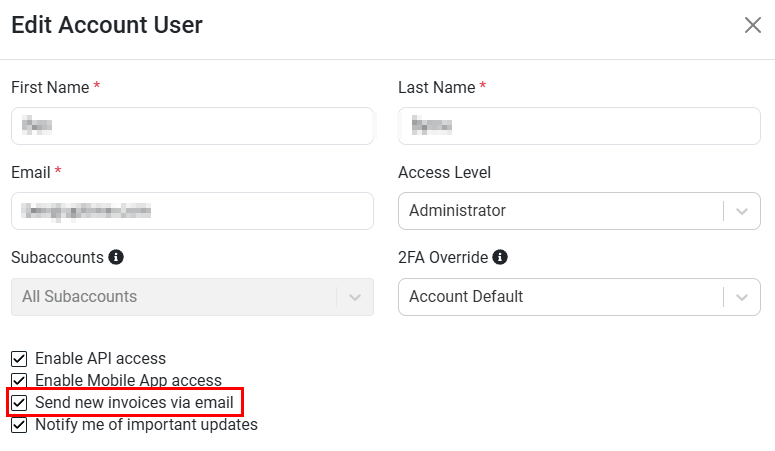Image resolution: width=775 pixels, height=451 pixels.
Task: Uncheck Enable API access checkbox
Action: coord(19,359)
